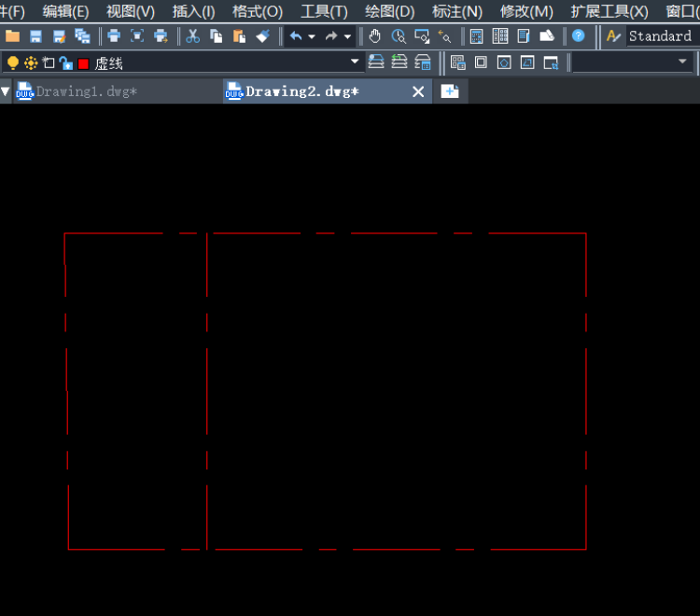700x616 pixels.
Task: Activate the Pan hand tool
Action: [375, 36]
